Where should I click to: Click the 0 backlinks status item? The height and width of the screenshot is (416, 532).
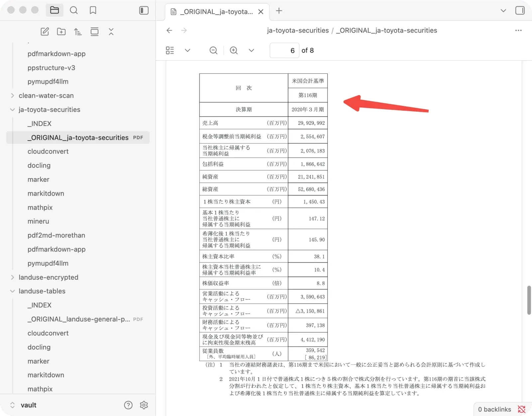pyautogui.click(x=494, y=409)
